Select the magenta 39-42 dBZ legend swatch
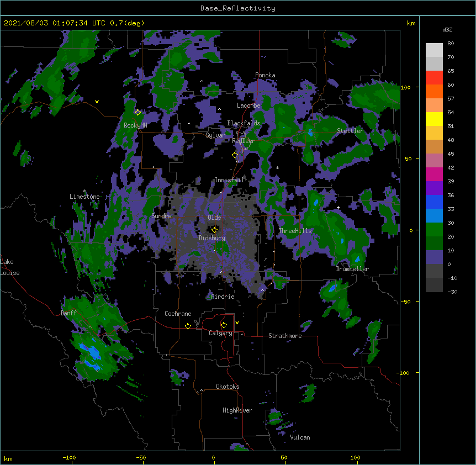 434,174
